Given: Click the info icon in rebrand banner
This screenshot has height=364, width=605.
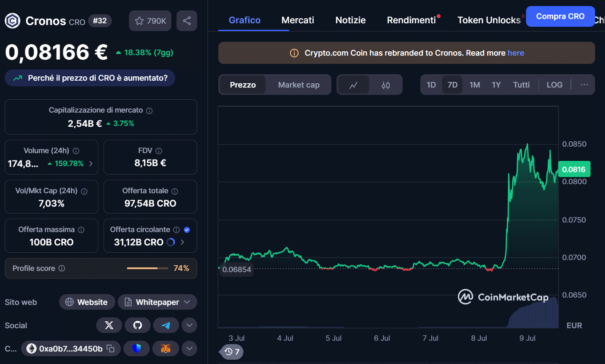Looking at the screenshot, I should pyautogui.click(x=294, y=53).
